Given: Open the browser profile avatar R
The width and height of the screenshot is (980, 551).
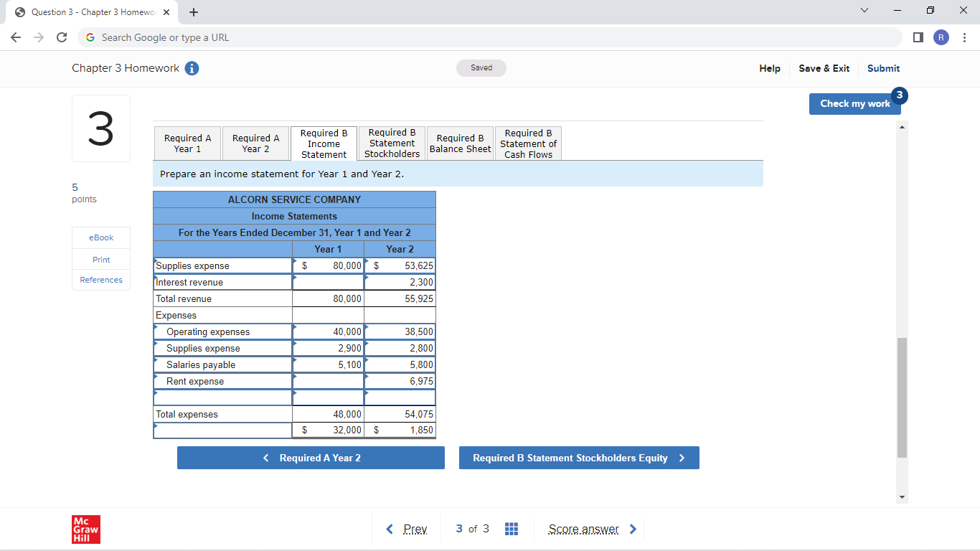Looking at the screenshot, I should coord(941,37).
